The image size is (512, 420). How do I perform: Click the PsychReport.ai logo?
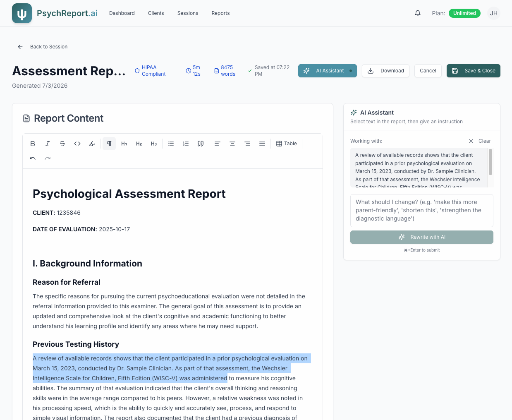(x=55, y=13)
